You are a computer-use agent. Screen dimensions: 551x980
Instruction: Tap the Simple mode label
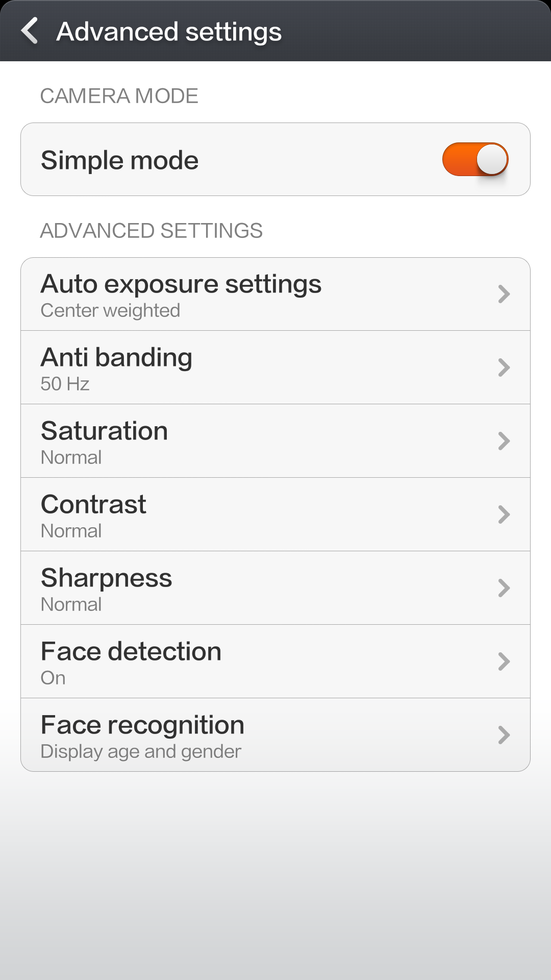click(x=120, y=160)
